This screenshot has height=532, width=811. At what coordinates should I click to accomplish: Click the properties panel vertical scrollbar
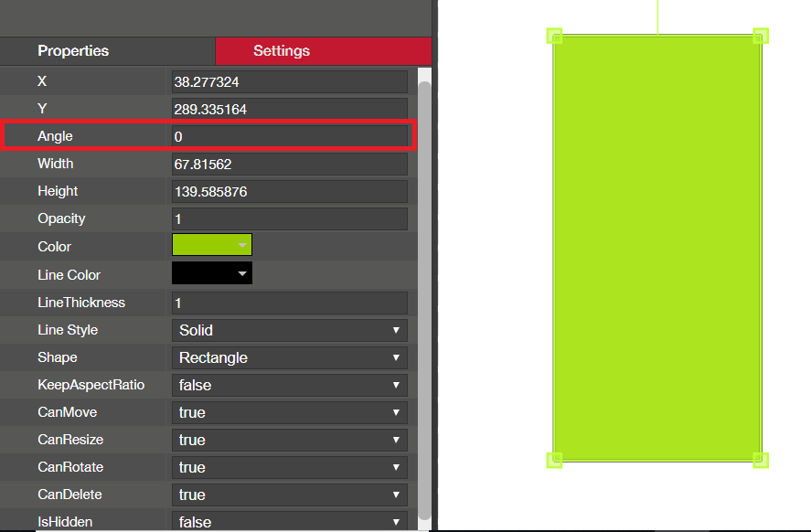(424, 274)
